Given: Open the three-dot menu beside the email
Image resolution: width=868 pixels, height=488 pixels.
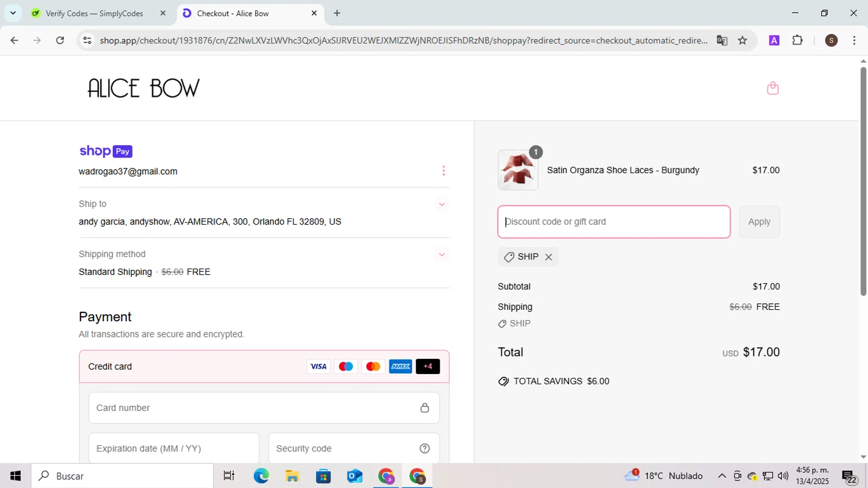Looking at the screenshot, I should [x=444, y=171].
